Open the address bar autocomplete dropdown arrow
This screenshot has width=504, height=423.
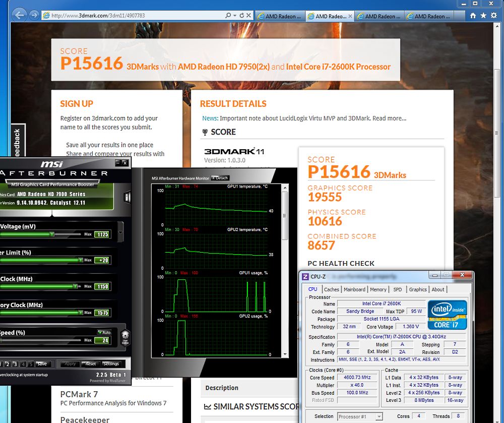click(x=235, y=16)
